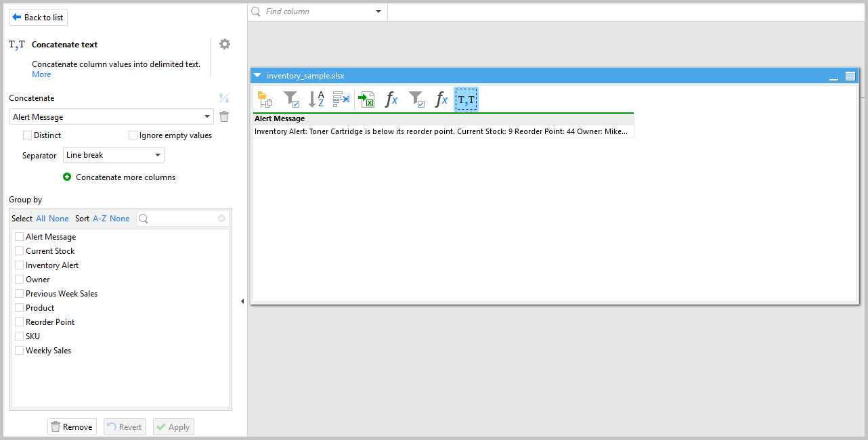The width and height of the screenshot is (868, 440).
Task: Enable Ignore empty values
Action: click(x=133, y=135)
